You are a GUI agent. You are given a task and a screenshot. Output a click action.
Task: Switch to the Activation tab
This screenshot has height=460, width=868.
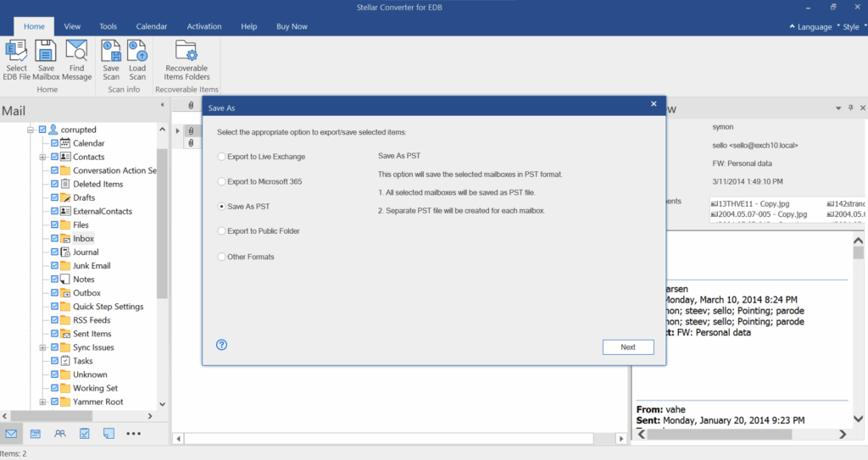pyautogui.click(x=203, y=26)
